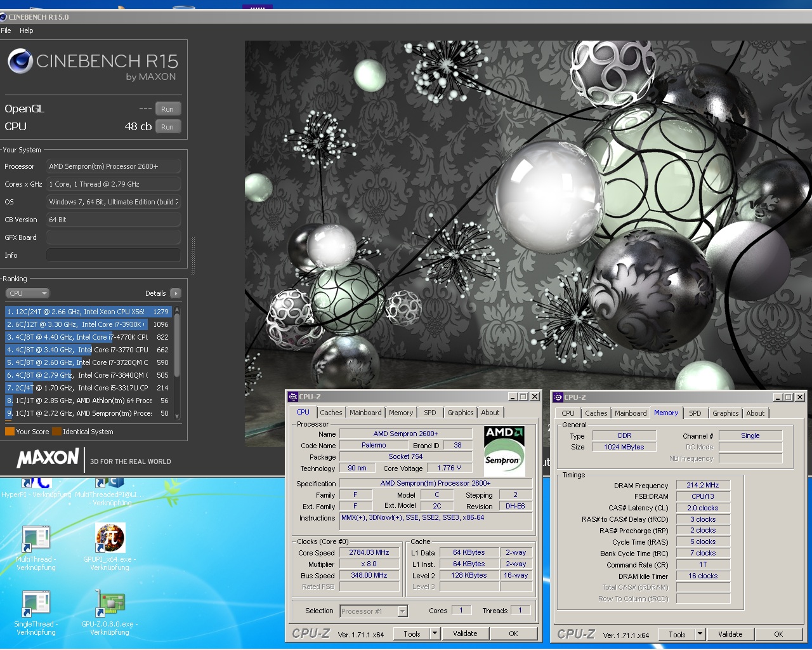
Task: Select the i5-3317U 214 ranking row
Action: click(89, 388)
